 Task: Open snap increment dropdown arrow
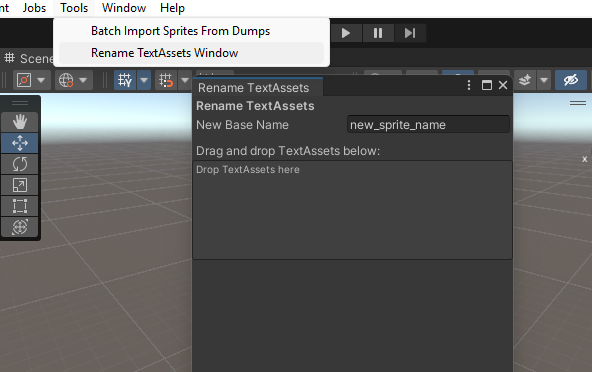185,80
